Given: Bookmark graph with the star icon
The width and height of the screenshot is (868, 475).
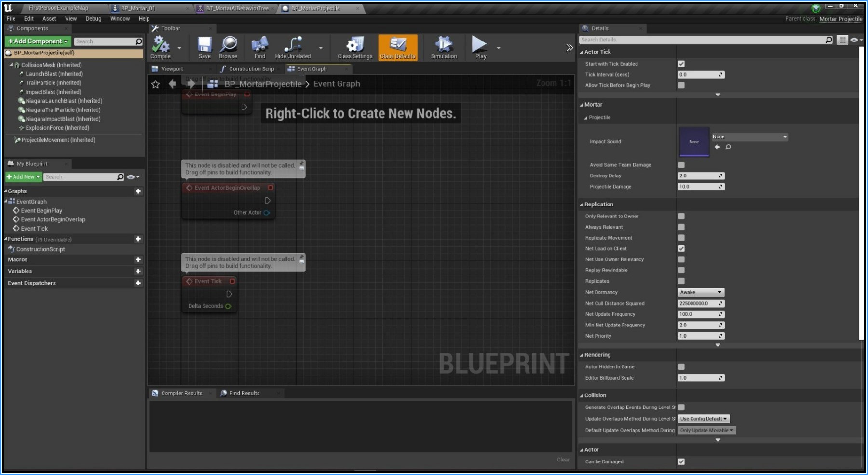Looking at the screenshot, I should coord(155,84).
